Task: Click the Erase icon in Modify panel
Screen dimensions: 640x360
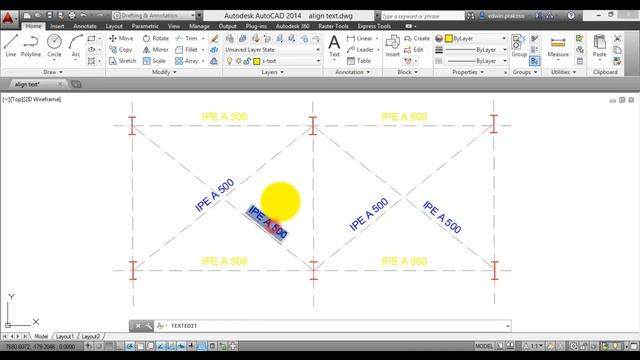Action: pos(214,38)
